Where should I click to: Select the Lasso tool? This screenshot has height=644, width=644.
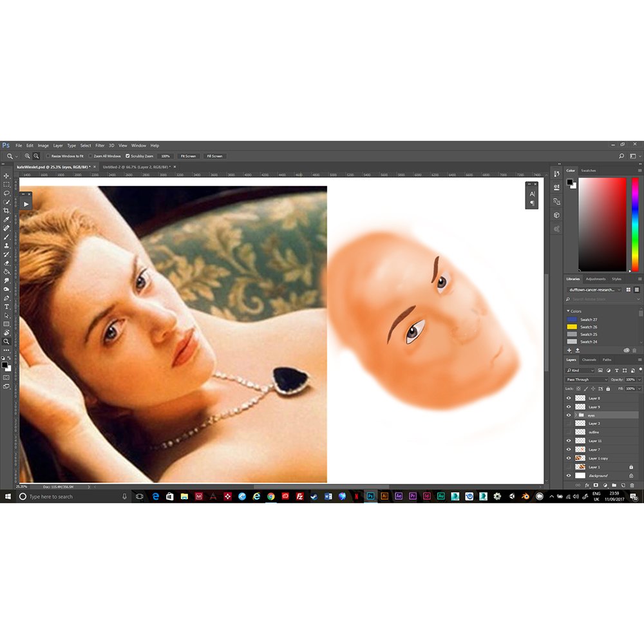(6, 193)
